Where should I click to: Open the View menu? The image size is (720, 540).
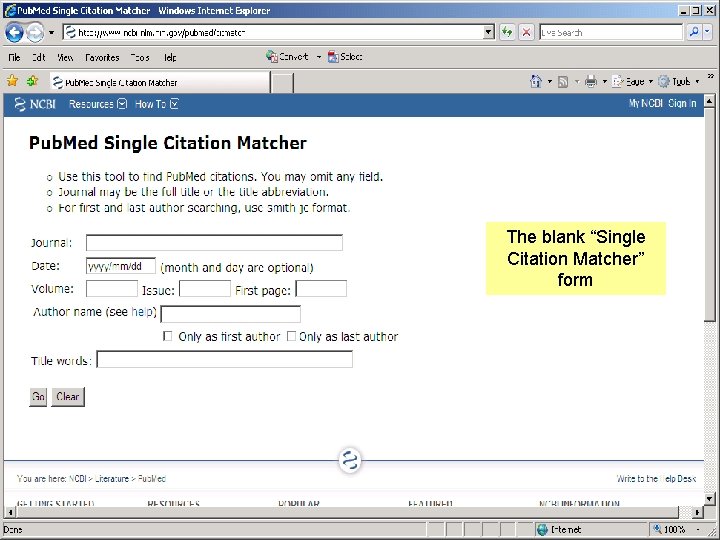[65, 57]
